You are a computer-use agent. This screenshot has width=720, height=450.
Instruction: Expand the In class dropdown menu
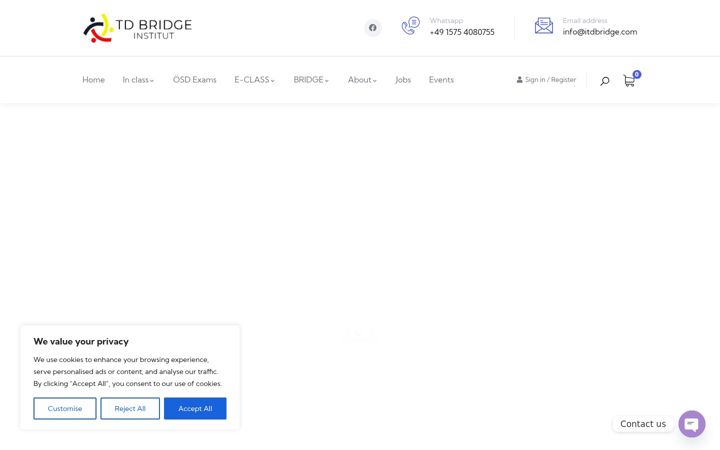point(138,80)
